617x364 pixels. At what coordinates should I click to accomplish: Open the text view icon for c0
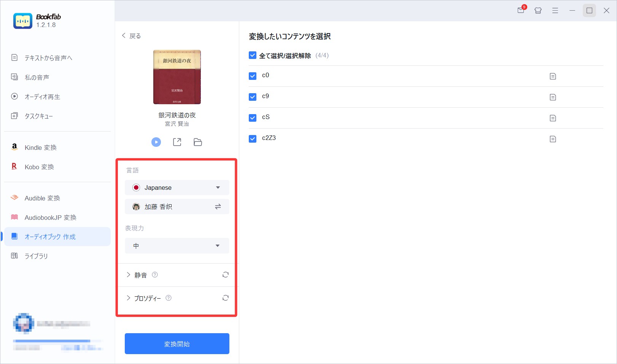tap(553, 76)
